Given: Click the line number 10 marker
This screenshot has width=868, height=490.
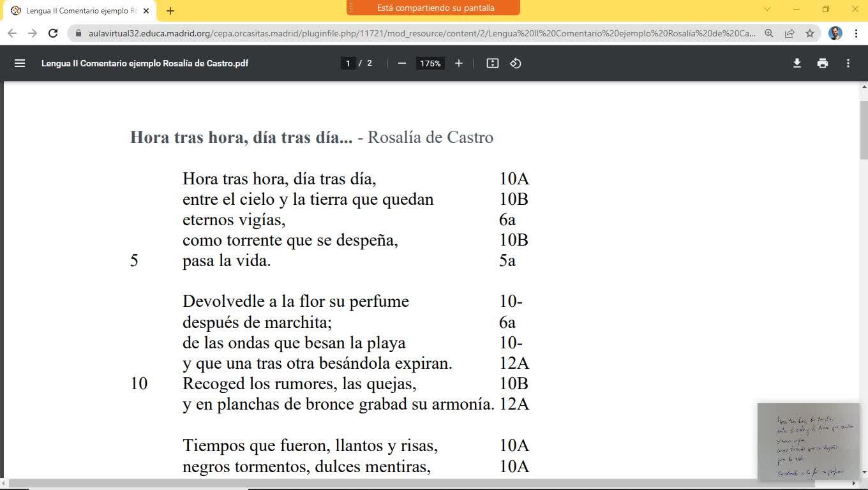Looking at the screenshot, I should click(x=138, y=383).
